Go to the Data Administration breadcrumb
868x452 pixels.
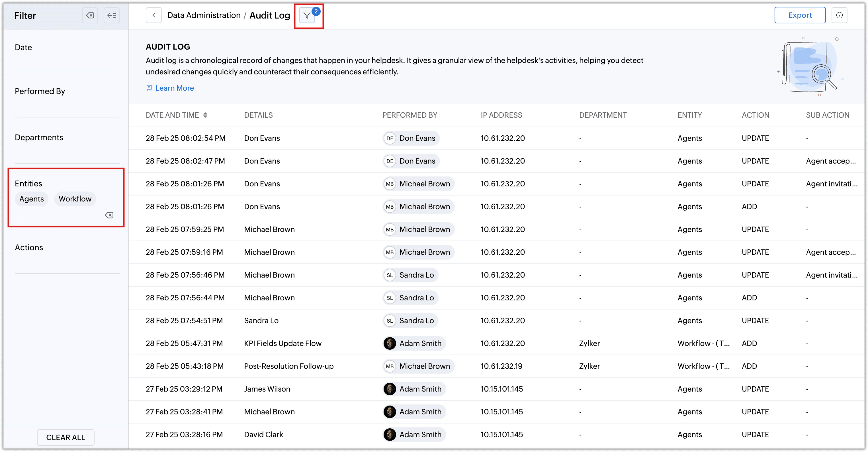pyautogui.click(x=204, y=15)
